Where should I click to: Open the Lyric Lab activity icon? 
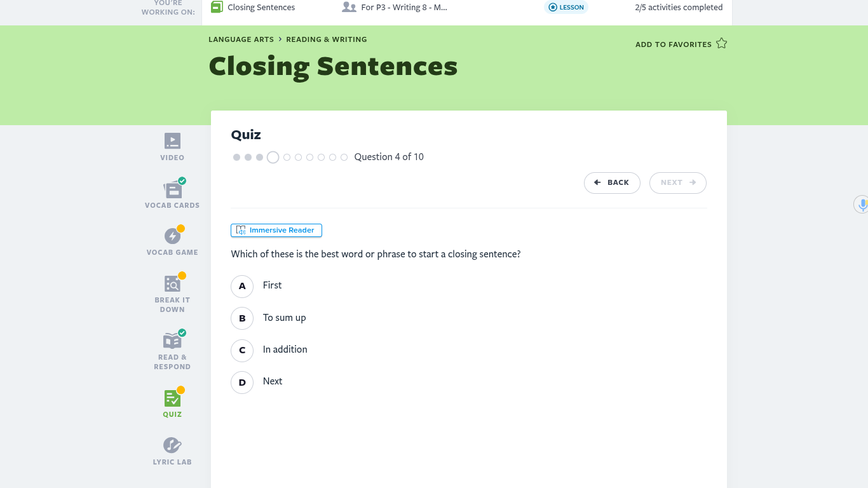172,445
